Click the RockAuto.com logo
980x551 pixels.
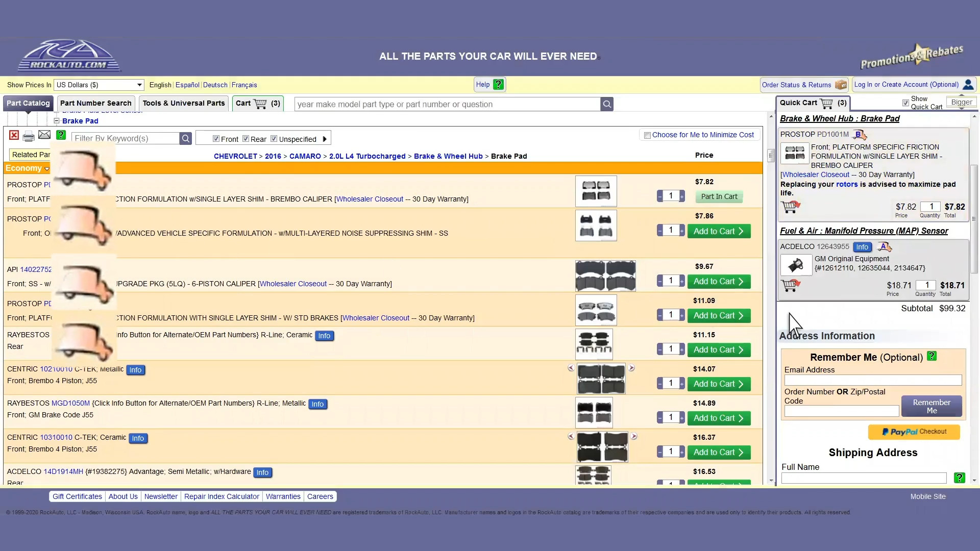pyautogui.click(x=69, y=55)
